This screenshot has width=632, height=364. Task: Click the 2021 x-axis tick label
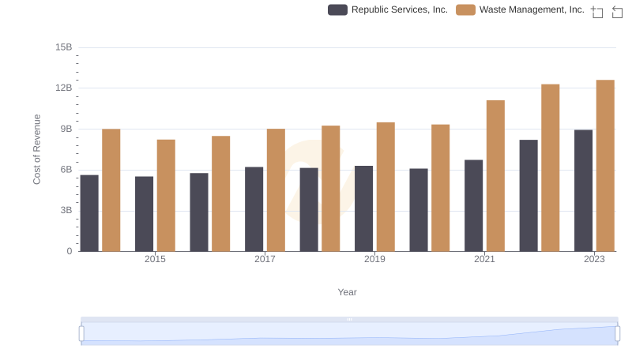coord(484,260)
